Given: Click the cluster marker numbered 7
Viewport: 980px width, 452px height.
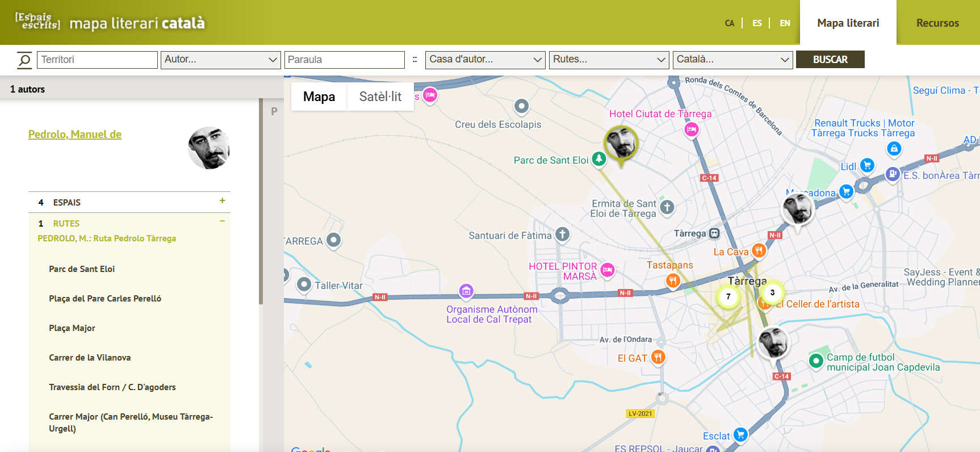Looking at the screenshot, I should tap(728, 296).
